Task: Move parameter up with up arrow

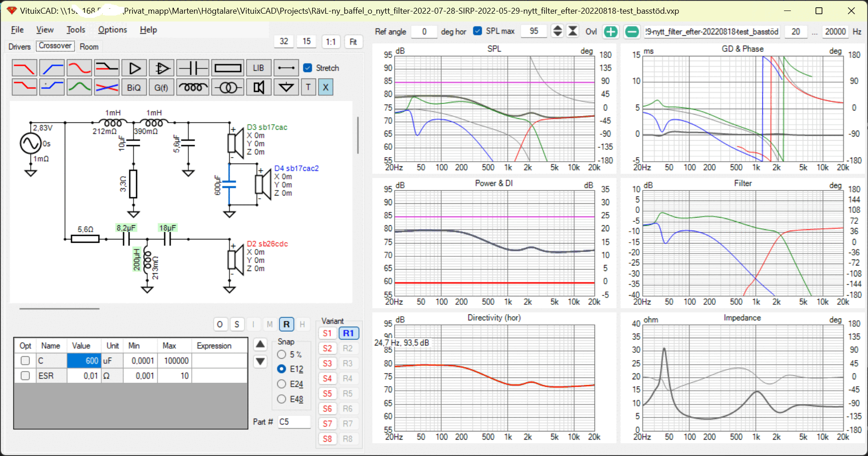Action: (260, 344)
